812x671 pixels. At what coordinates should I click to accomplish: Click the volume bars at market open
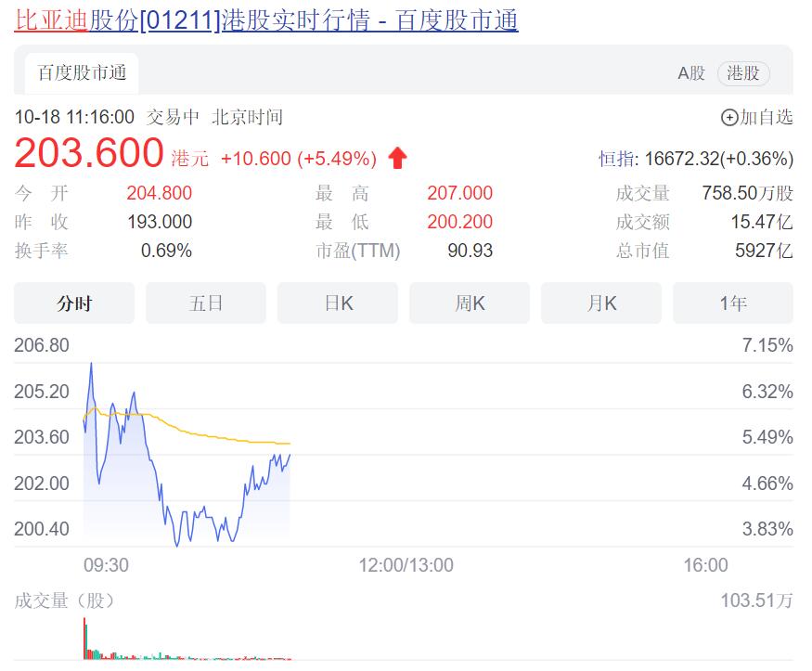pos(86,639)
